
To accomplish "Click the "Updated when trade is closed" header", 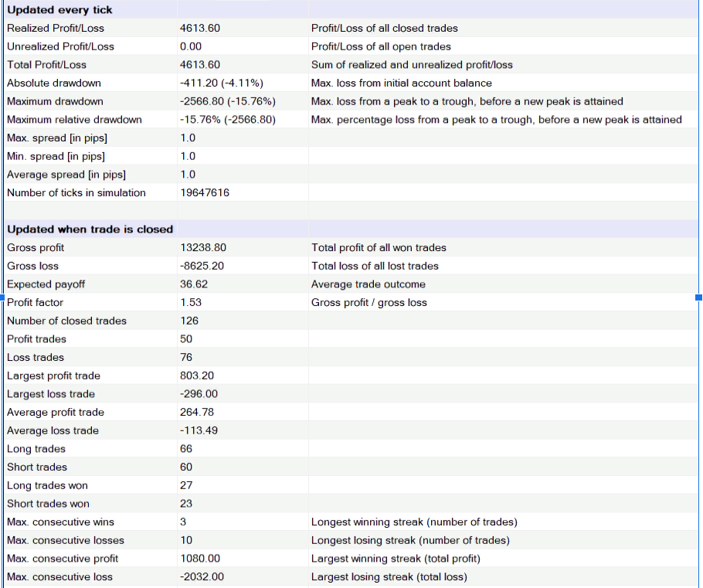I will [90, 229].
